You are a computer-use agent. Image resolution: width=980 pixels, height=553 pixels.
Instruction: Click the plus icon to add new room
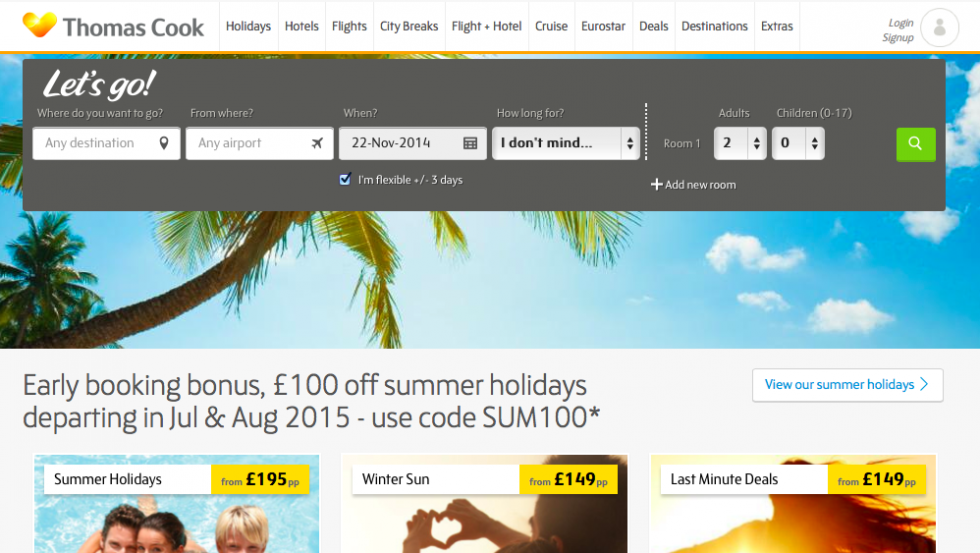click(656, 184)
